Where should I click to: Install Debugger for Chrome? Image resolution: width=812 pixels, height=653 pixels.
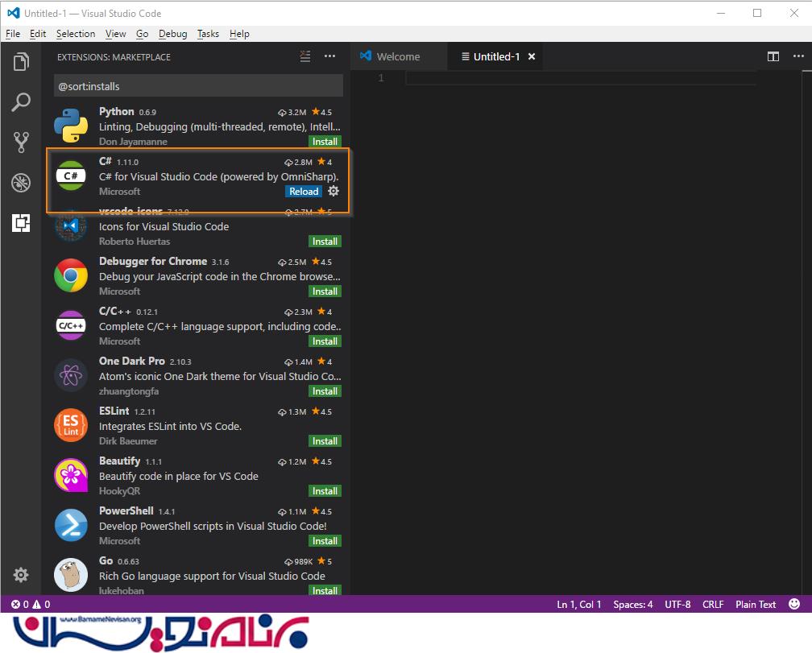[x=325, y=291]
